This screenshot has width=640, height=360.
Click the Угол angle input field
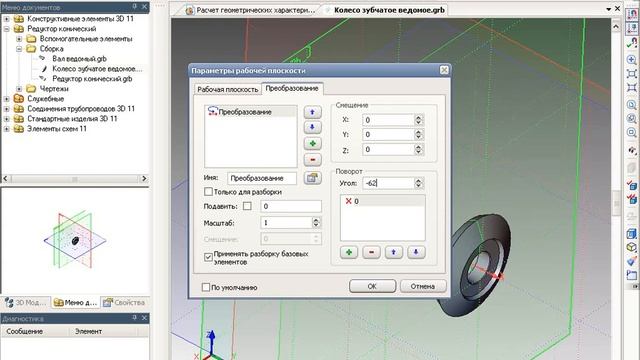click(388, 183)
